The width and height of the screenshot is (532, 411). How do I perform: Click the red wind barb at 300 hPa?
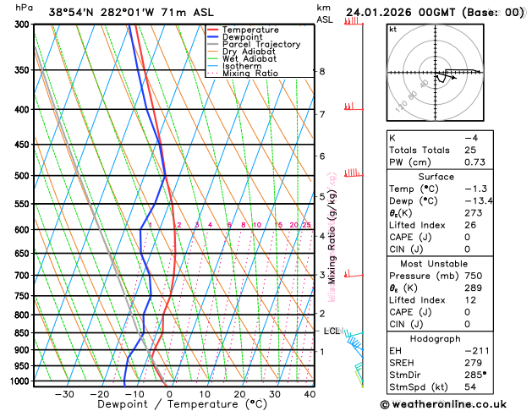click(x=354, y=22)
